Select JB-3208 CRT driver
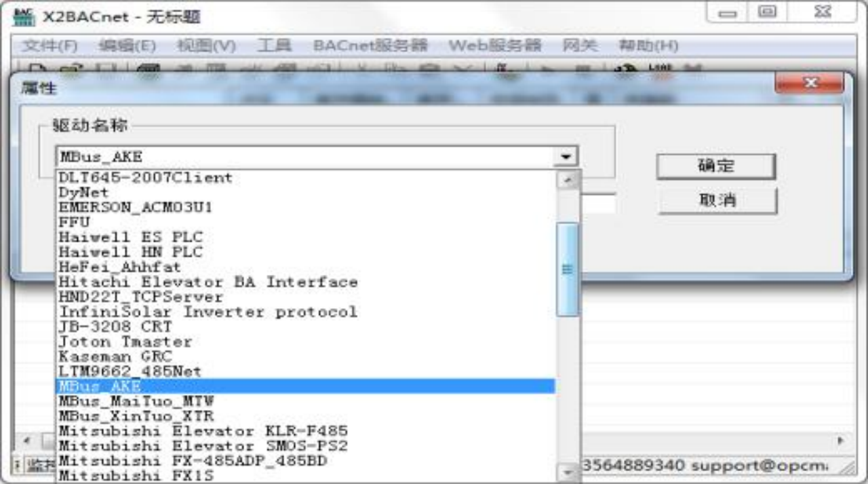The image size is (868, 484). (x=305, y=327)
